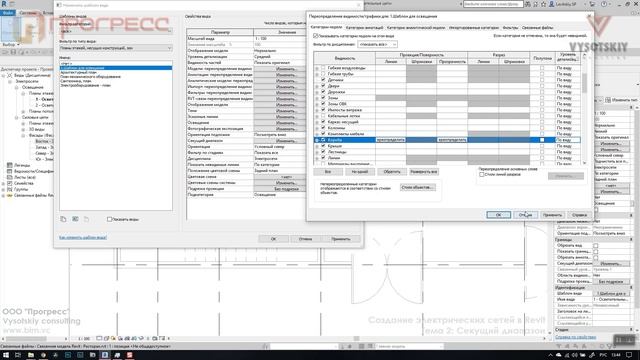Expand the Короба category row
This screenshot has height=360, width=640.
click(x=317, y=140)
